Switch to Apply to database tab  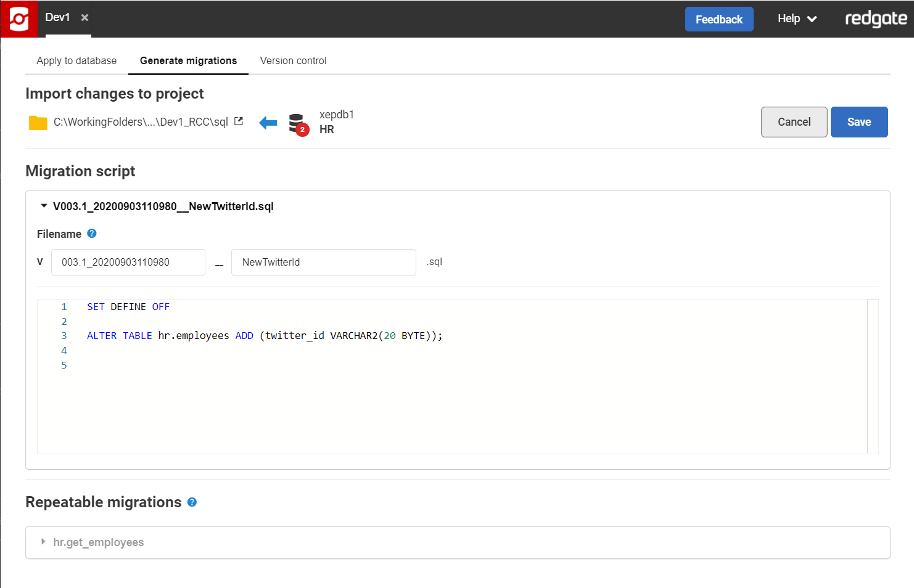coord(76,60)
